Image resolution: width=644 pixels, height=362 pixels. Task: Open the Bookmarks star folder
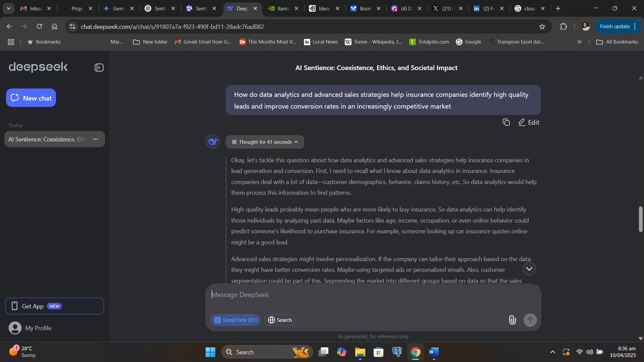(x=44, y=42)
